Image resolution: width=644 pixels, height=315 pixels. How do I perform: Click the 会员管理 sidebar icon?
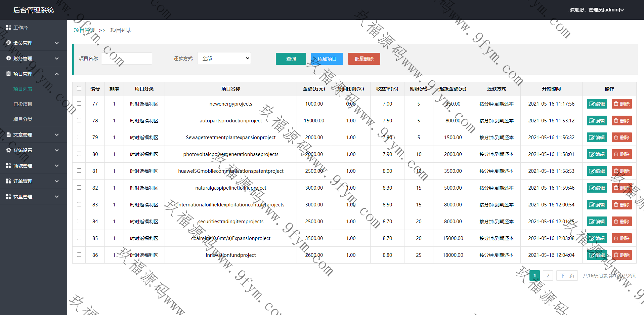[x=8, y=43]
